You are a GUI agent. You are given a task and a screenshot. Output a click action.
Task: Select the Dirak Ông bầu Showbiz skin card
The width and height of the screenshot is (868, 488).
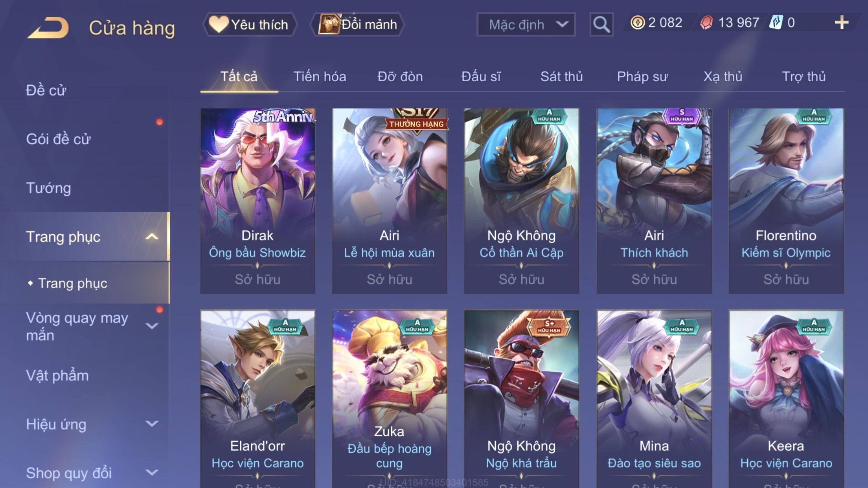point(257,201)
